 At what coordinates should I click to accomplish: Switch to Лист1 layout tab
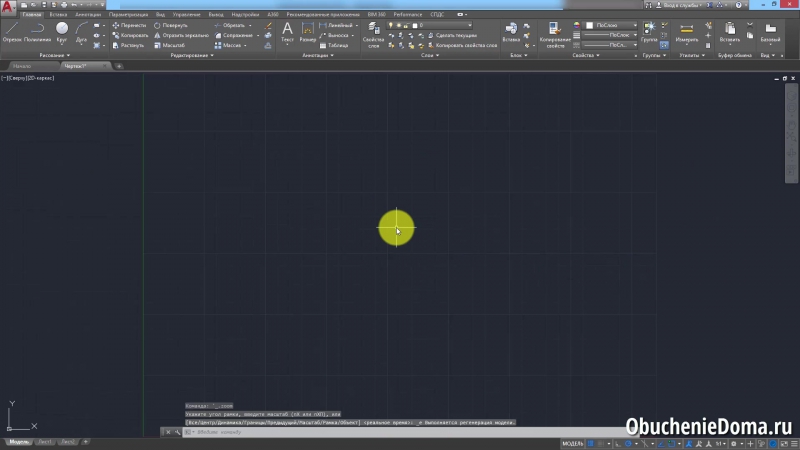click(45, 442)
